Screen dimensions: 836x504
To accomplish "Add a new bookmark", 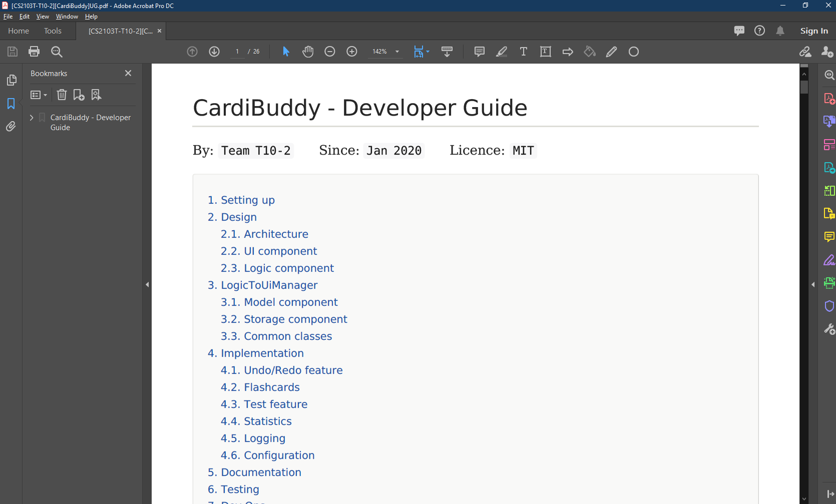I will tap(79, 95).
